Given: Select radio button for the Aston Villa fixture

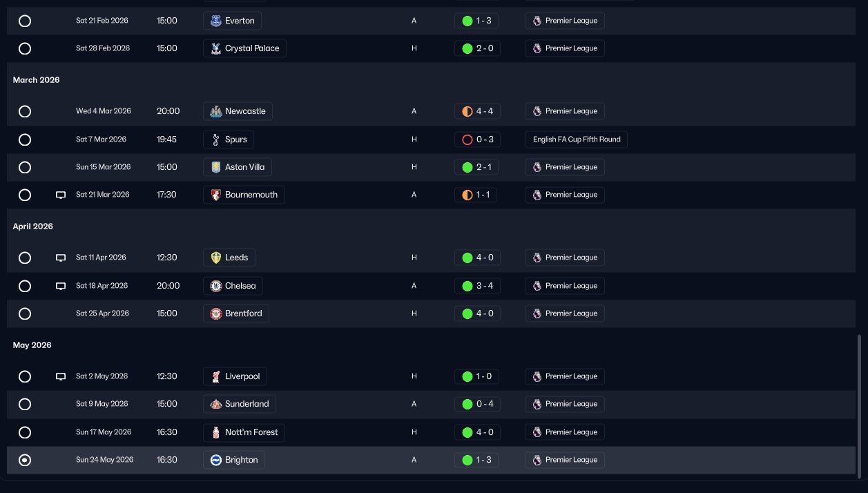Looking at the screenshot, I should click(x=25, y=167).
